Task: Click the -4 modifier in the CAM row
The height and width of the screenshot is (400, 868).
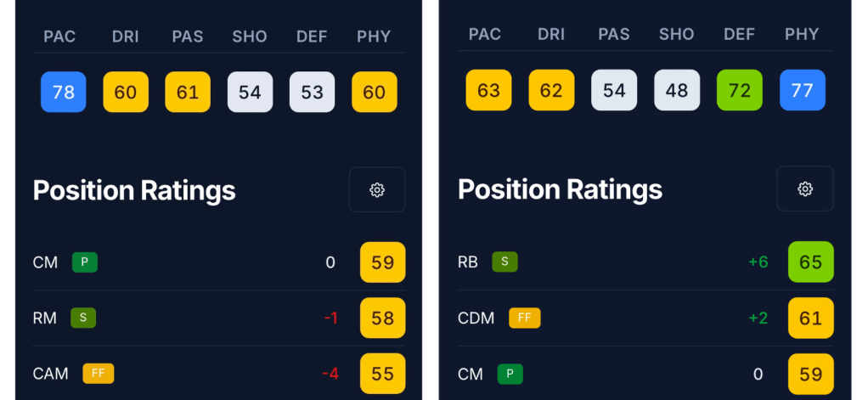Action: (330, 374)
